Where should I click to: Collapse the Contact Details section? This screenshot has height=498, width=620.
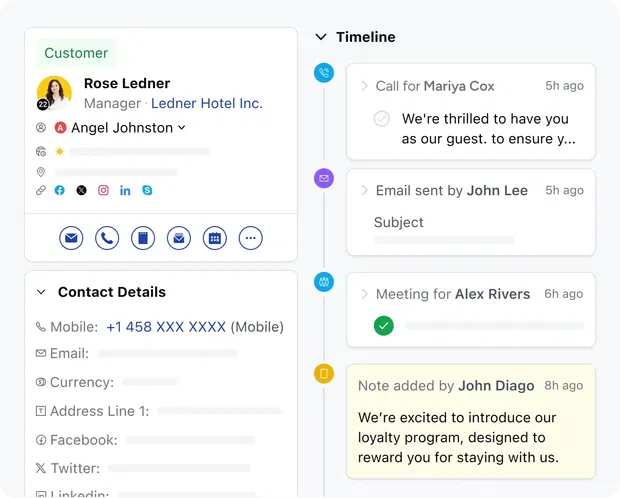pyautogui.click(x=41, y=292)
